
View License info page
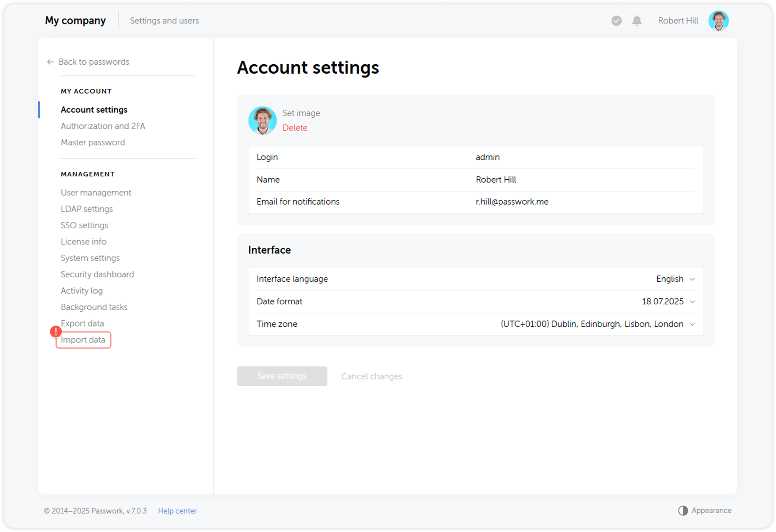[x=83, y=242]
